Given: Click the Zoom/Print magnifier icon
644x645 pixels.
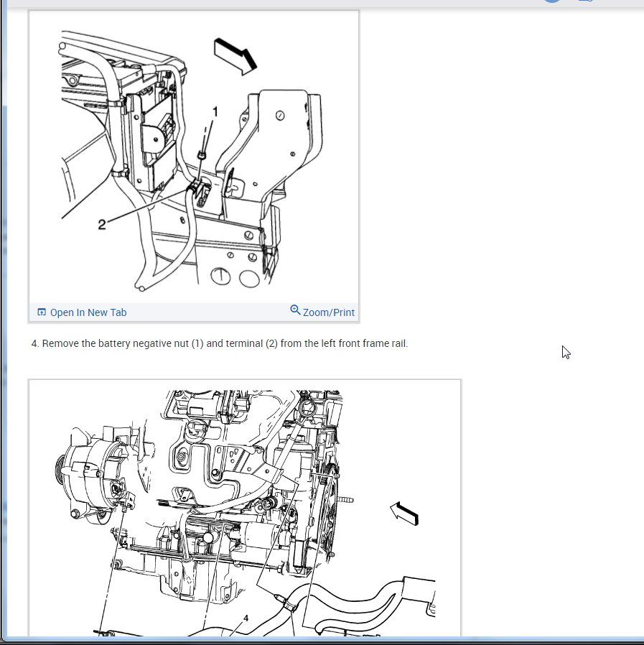Looking at the screenshot, I should (295, 310).
